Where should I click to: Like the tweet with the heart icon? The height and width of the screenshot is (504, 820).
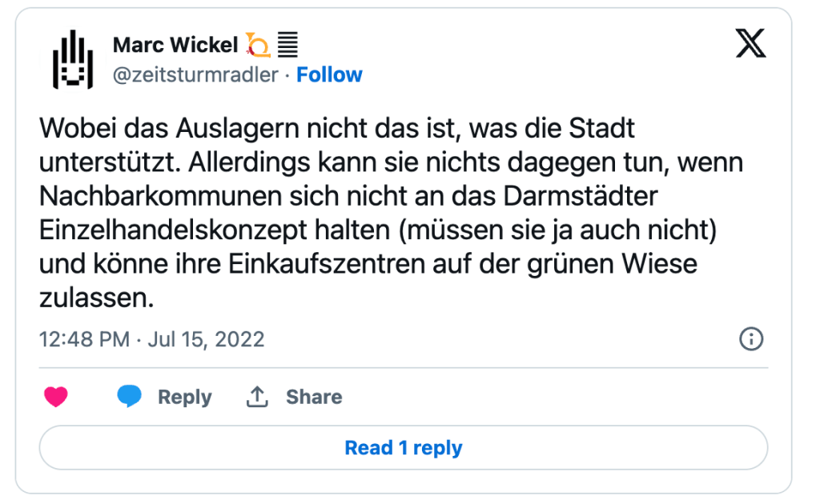56,397
